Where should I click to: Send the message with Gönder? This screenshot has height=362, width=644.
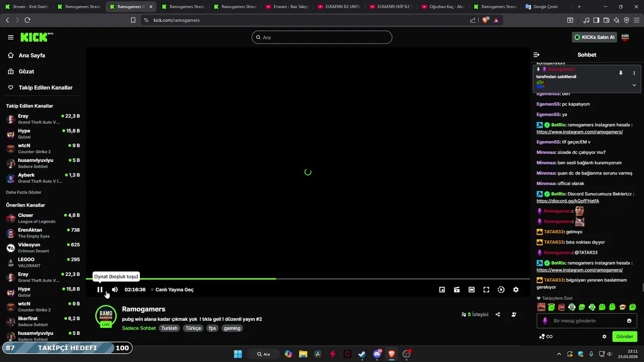[624, 336]
